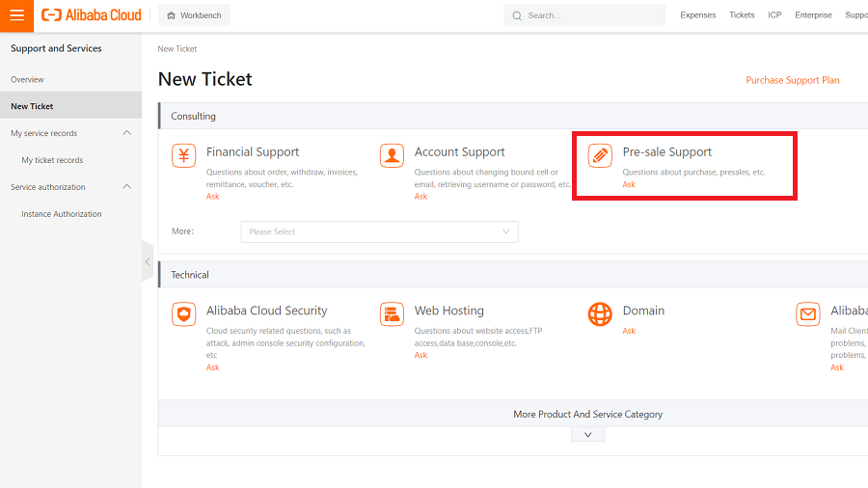
Task: Click the Financial Support yen icon
Action: coord(184,155)
